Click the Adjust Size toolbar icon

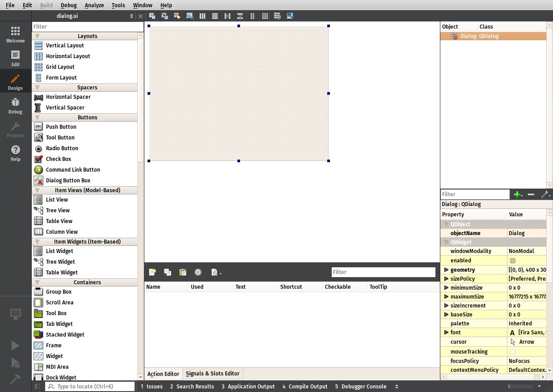pyautogui.click(x=290, y=16)
